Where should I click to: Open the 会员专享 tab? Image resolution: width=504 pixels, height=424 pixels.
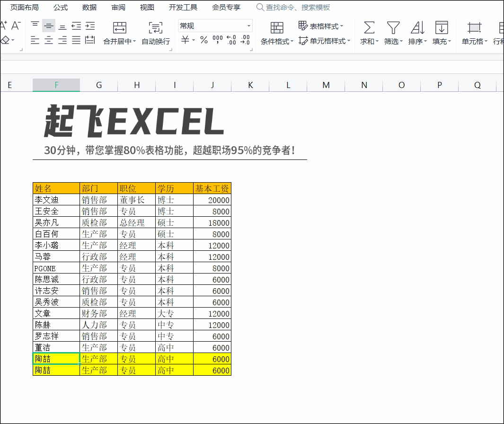click(x=226, y=8)
